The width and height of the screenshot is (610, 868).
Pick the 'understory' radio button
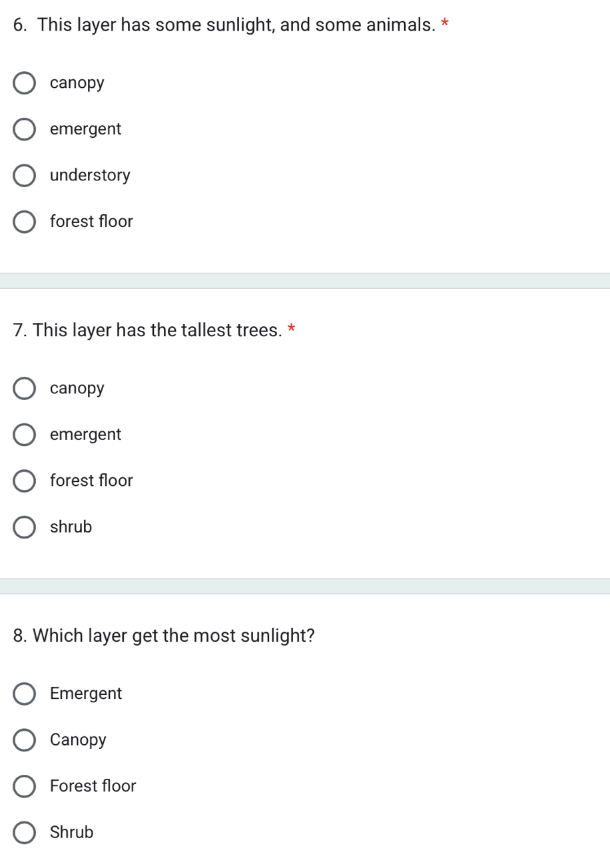25,176
